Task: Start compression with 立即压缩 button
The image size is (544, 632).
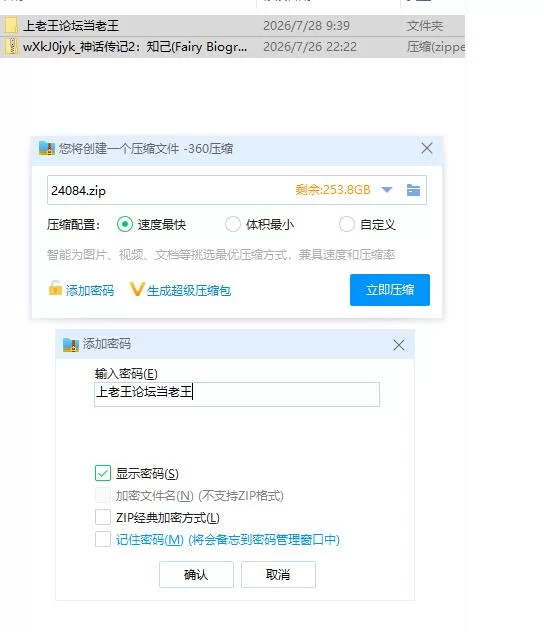Action: coord(390,290)
